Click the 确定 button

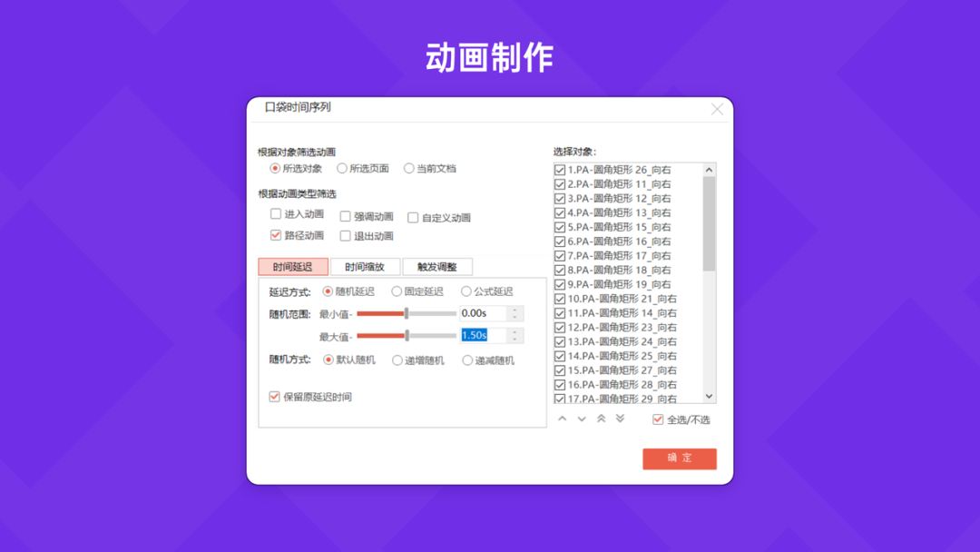pyautogui.click(x=679, y=458)
